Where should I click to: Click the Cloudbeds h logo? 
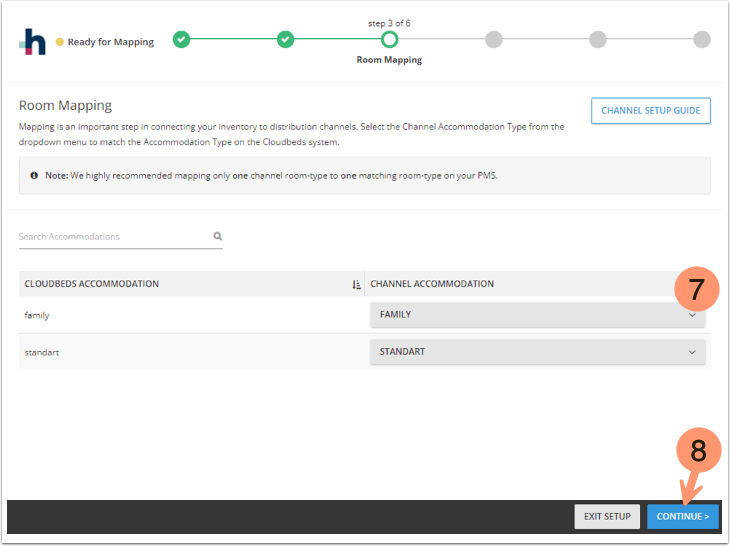(x=34, y=42)
